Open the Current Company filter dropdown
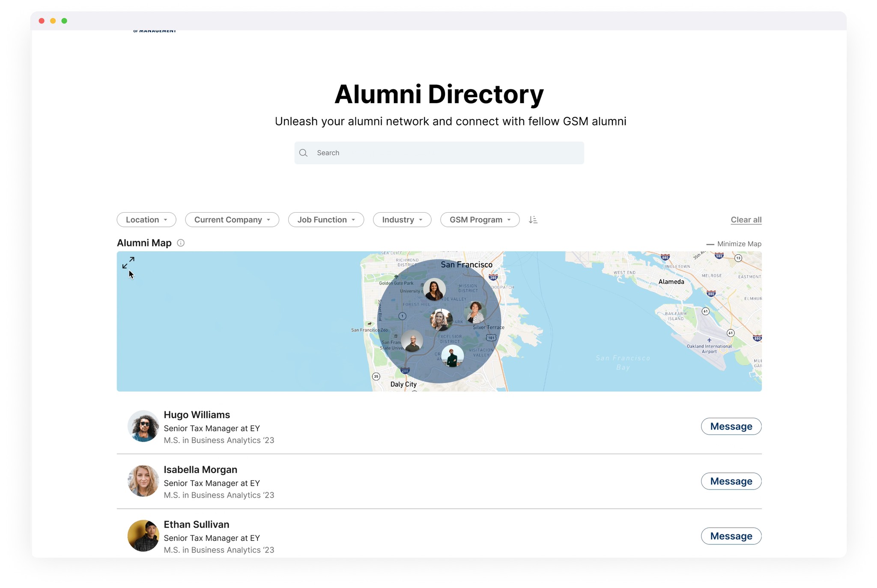The height and width of the screenshot is (588, 877). [x=232, y=220]
